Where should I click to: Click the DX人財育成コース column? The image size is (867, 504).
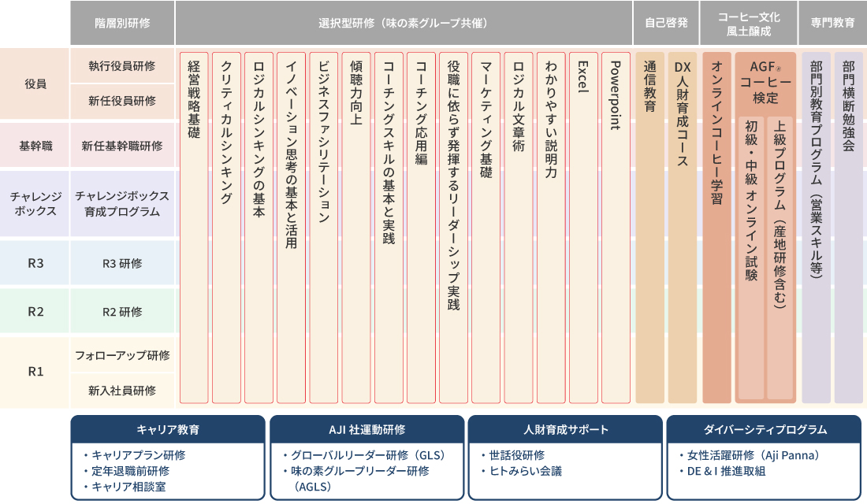pyautogui.click(x=683, y=228)
